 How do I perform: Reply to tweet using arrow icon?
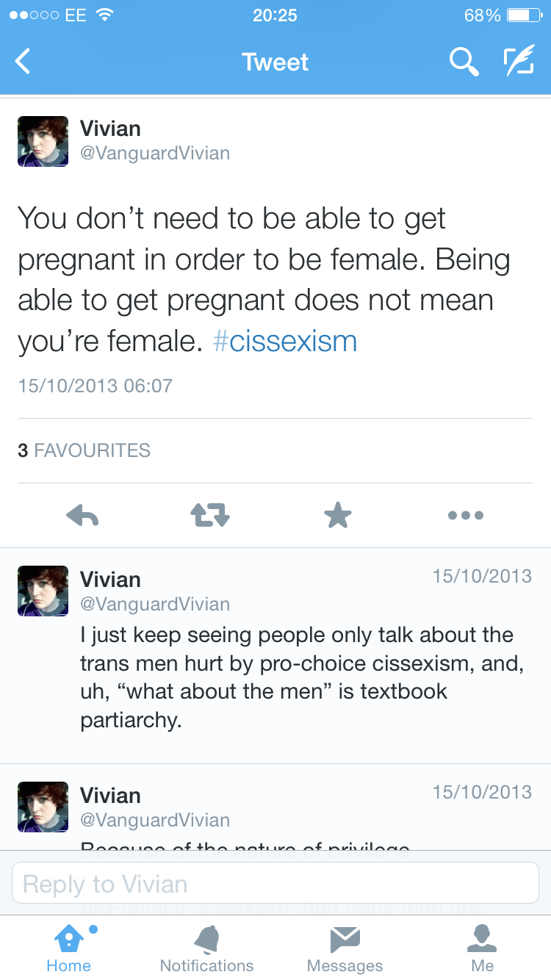pos(82,516)
